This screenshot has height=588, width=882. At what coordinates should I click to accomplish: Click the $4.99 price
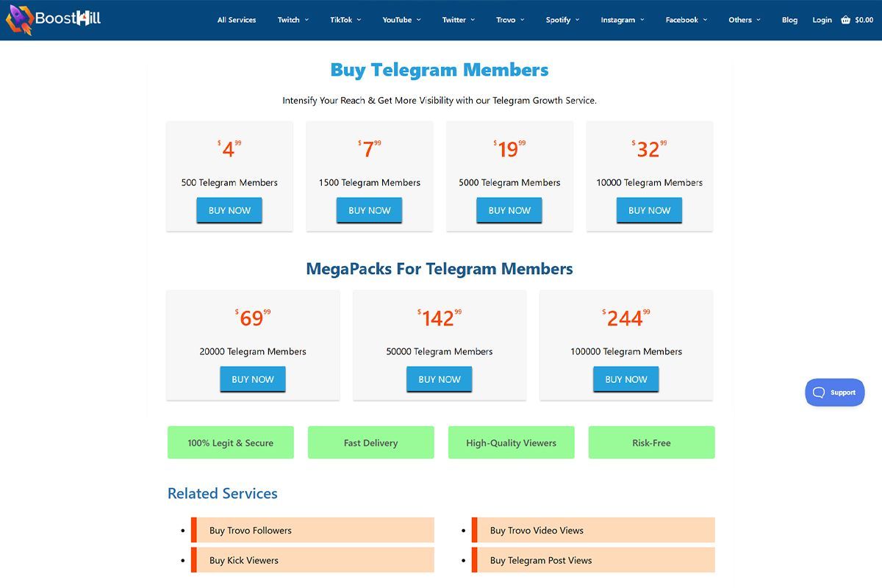click(229, 149)
